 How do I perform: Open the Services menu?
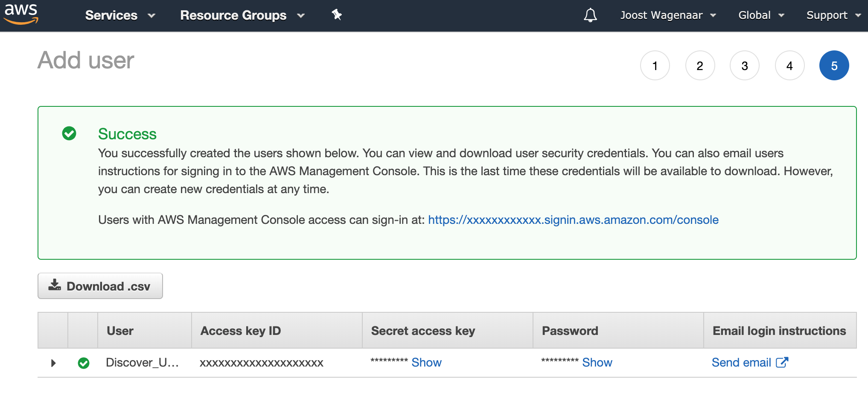120,15
